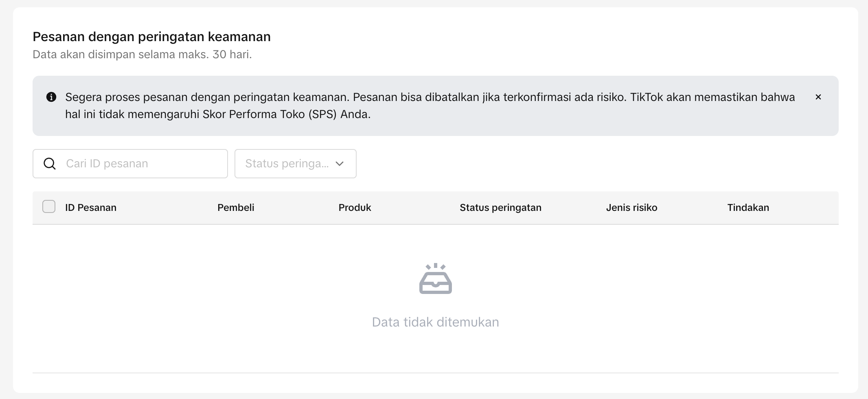Click the Pesanan dengan peringatan keamanan heading
Viewport: 868px width, 399px height.
151,37
